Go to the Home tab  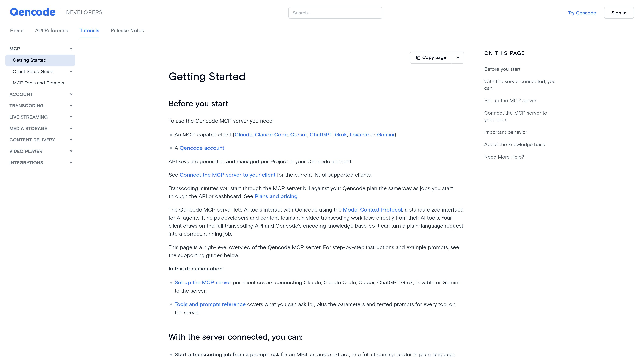[x=17, y=31]
